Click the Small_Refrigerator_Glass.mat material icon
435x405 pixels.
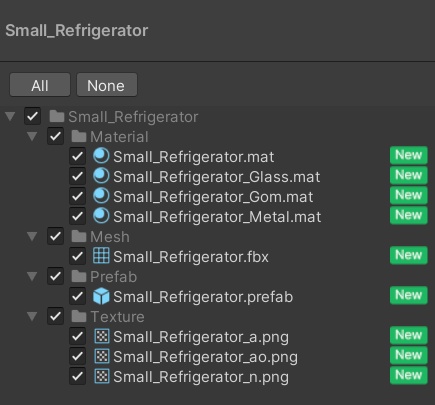click(x=101, y=176)
